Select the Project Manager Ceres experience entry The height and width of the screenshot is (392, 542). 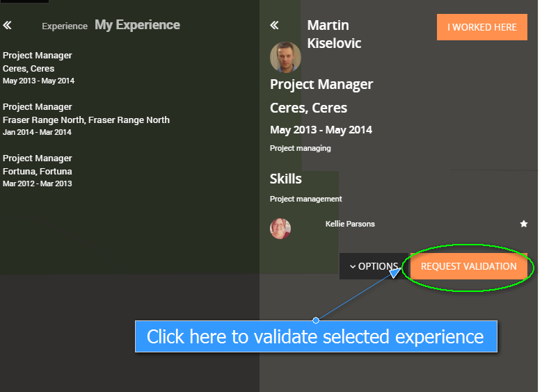38,67
